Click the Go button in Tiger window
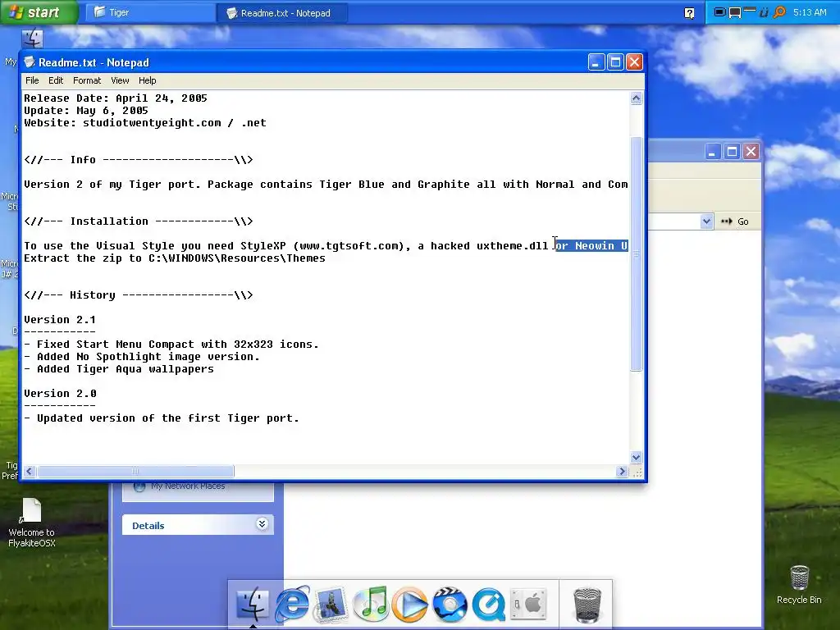Screen dimensions: 840x630 [735, 221]
